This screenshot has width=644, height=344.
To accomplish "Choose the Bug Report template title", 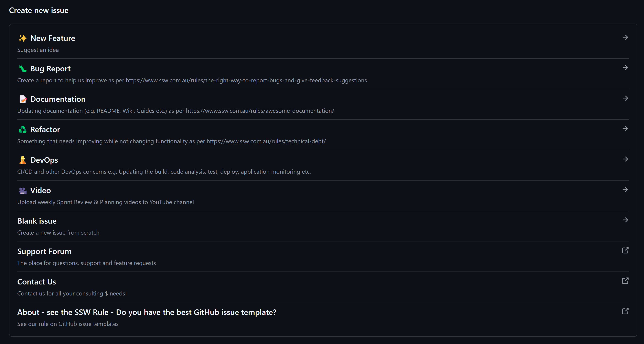I will (x=50, y=69).
